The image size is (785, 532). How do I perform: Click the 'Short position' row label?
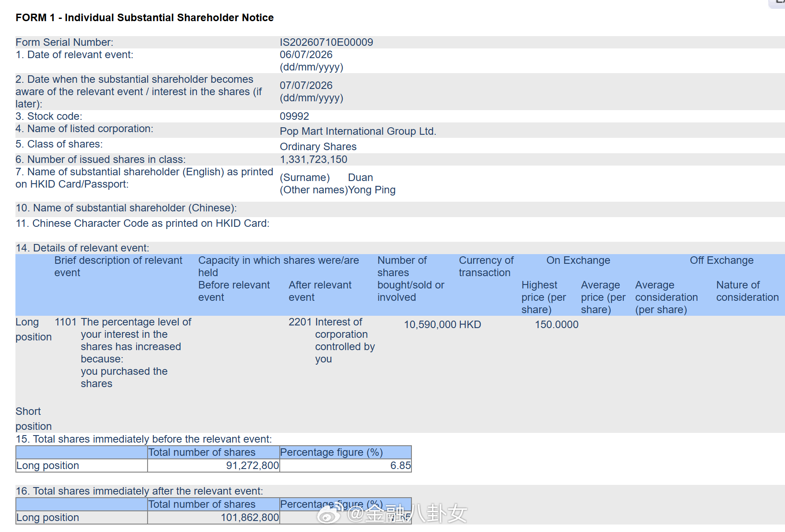(33, 419)
